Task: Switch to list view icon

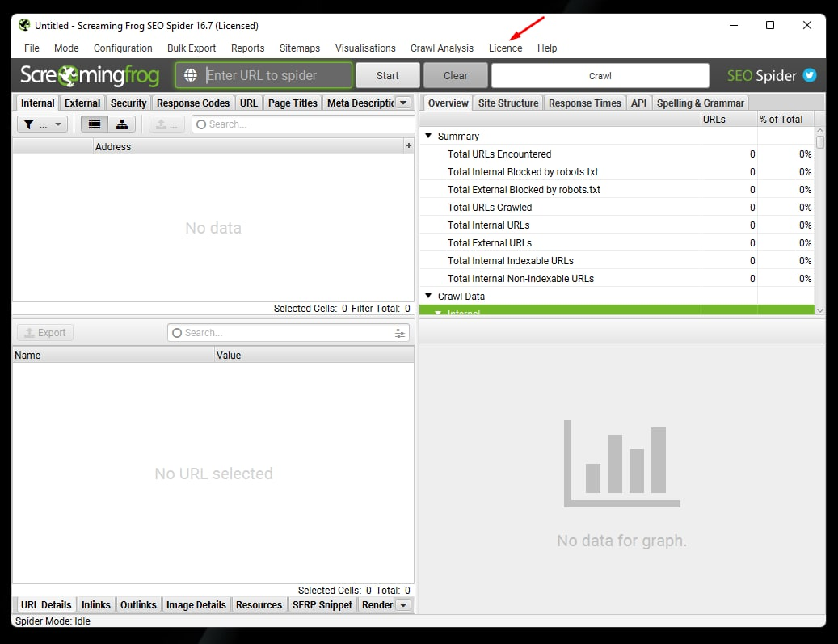Action: (95, 124)
